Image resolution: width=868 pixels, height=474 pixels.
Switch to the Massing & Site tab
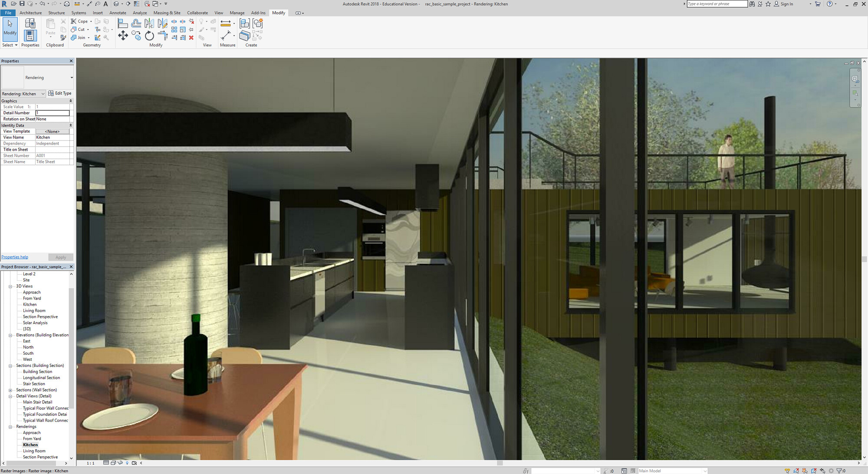coord(167,13)
